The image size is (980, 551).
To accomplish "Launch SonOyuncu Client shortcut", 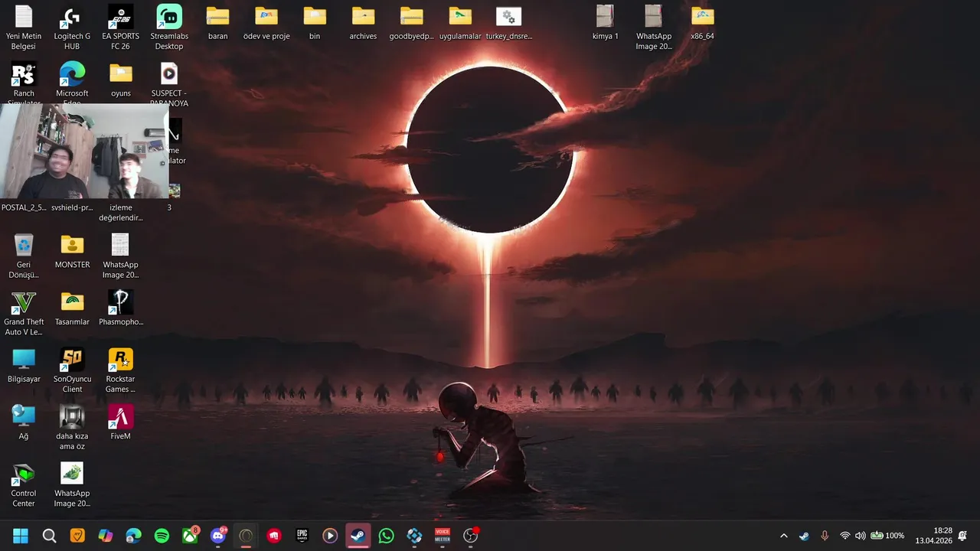I will click(x=72, y=370).
